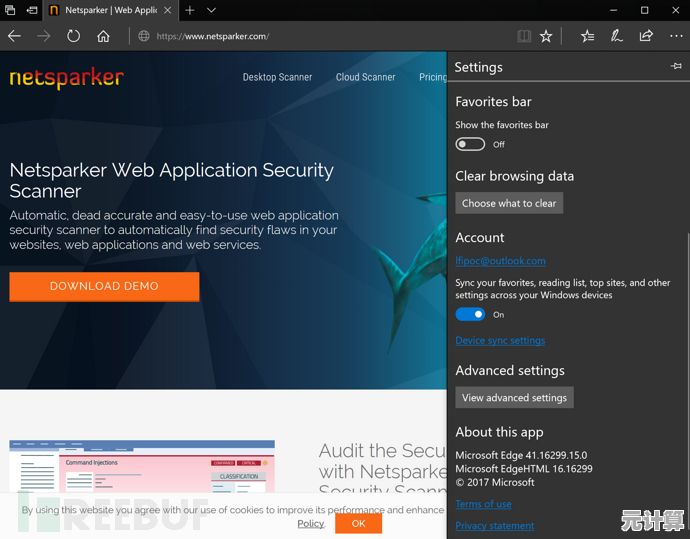Click View advanced settings button
Image resolution: width=690 pixels, height=539 pixels.
click(x=514, y=398)
